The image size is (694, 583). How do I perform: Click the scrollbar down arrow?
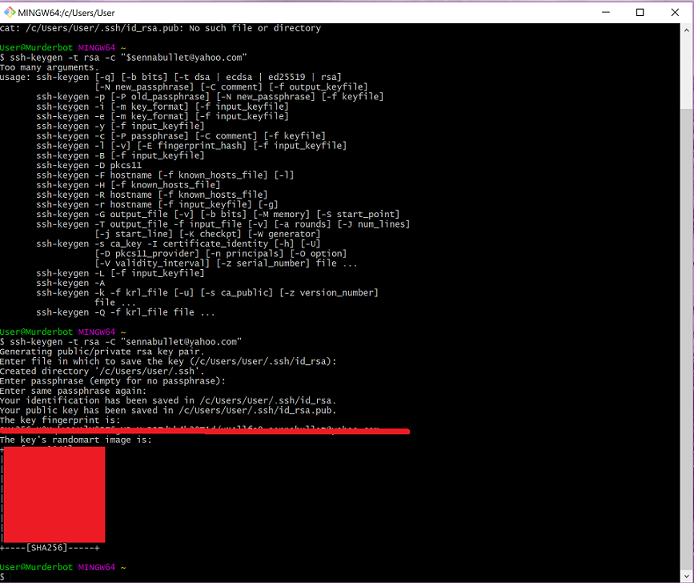coord(686,576)
